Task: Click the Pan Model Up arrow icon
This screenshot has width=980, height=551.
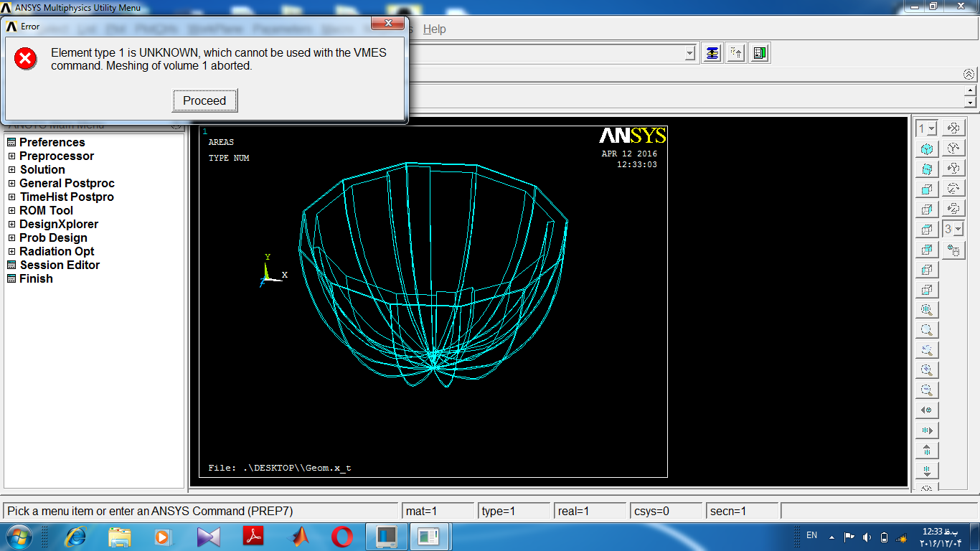Action: [x=927, y=451]
